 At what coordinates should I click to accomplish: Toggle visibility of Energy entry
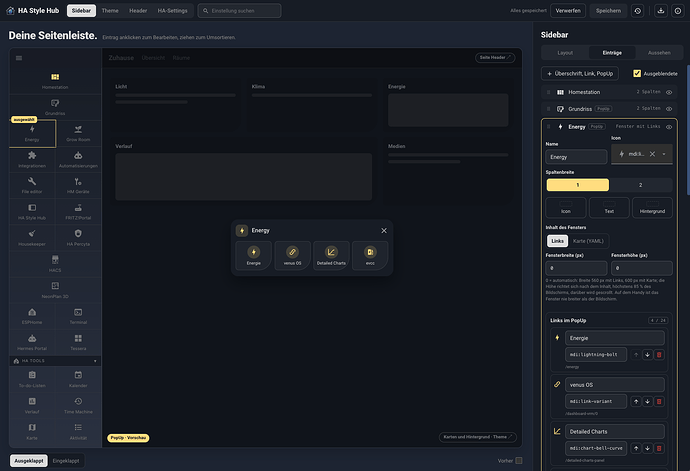click(669, 127)
